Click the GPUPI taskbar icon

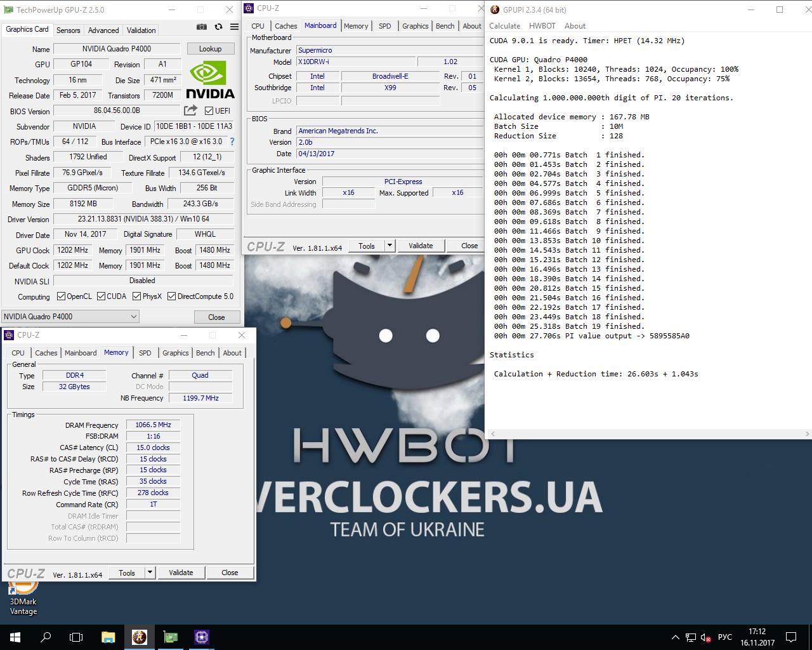(139, 637)
